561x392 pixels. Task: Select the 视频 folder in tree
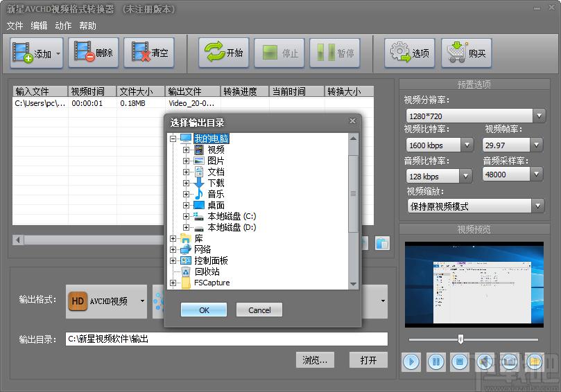tap(216, 150)
